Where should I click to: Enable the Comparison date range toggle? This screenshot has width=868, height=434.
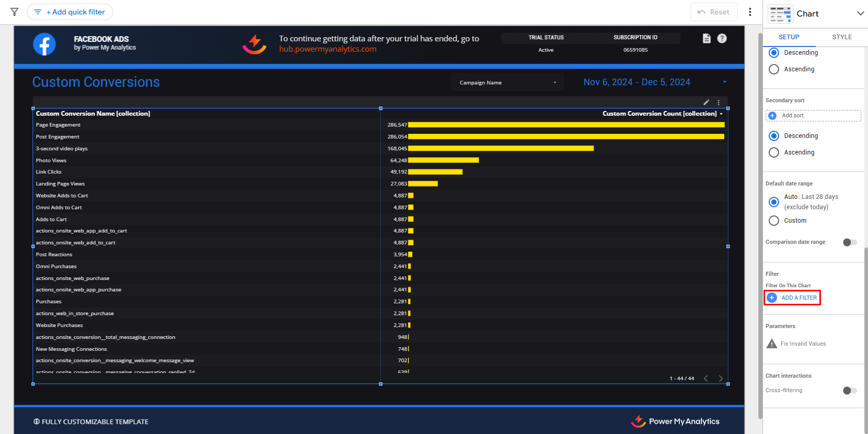[849, 242]
